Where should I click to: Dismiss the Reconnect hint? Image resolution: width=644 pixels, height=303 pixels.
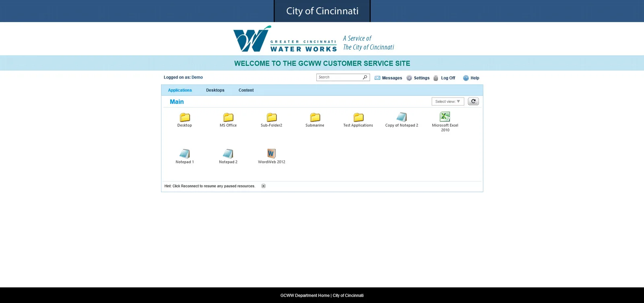[264, 186]
